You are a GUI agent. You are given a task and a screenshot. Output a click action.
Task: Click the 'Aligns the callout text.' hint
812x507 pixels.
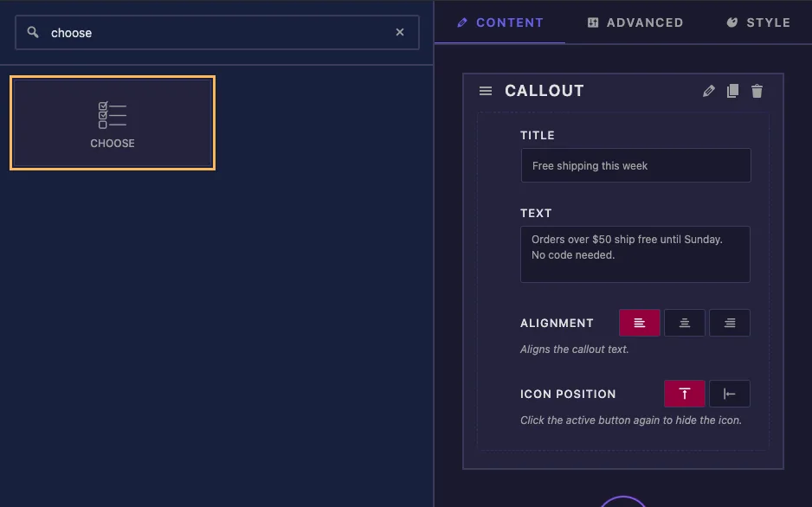(x=574, y=350)
